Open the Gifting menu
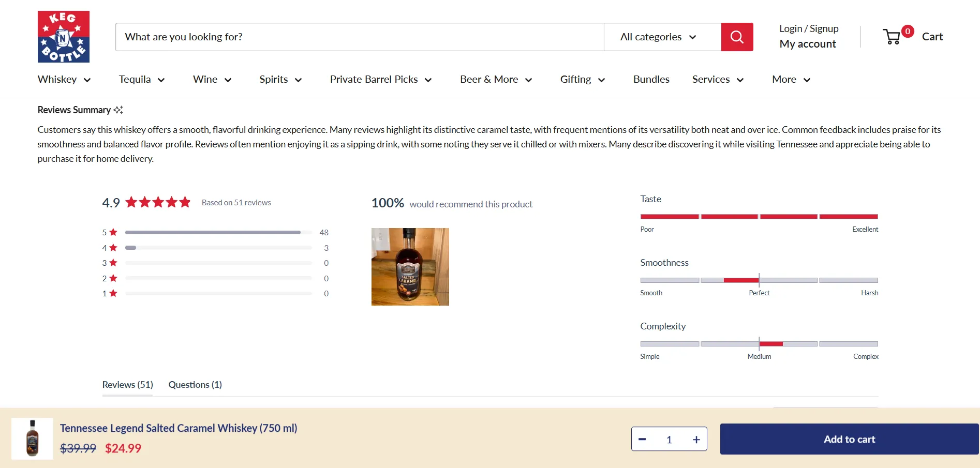The height and width of the screenshot is (468, 980). pos(583,79)
